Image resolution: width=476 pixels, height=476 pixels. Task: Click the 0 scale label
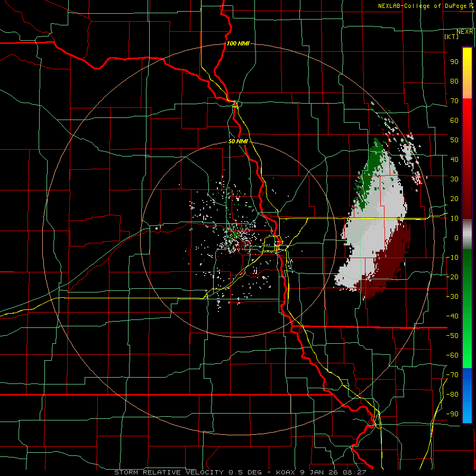[456, 238]
